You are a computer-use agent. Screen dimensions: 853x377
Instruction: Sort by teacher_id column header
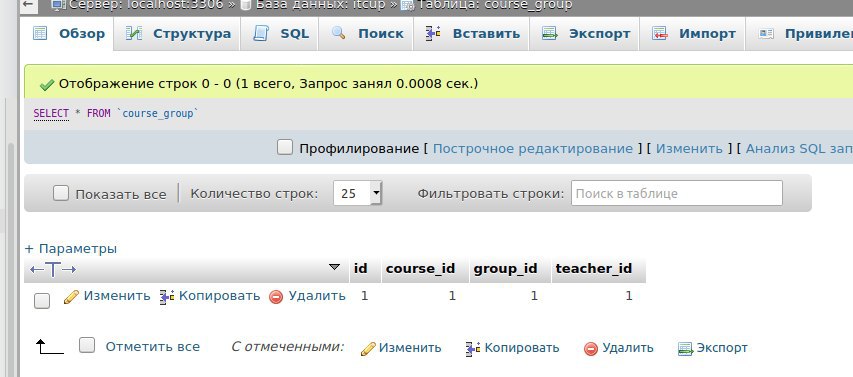click(x=594, y=268)
